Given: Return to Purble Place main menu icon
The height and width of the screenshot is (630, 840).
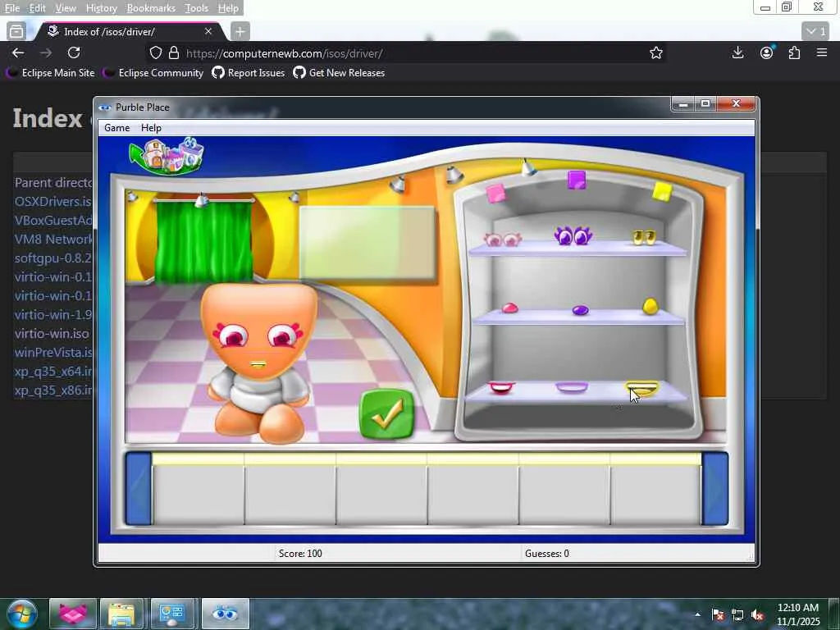Looking at the screenshot, I should click(167, 156).
